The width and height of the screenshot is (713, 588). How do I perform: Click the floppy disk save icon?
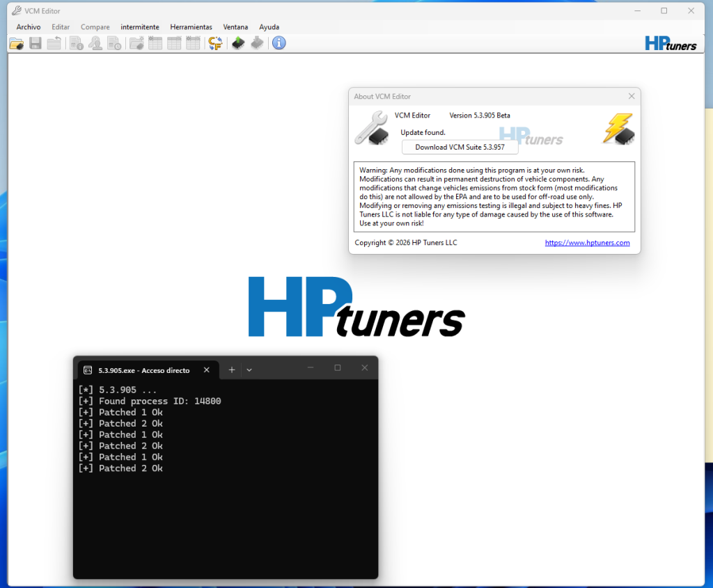[x=36, y=43]
